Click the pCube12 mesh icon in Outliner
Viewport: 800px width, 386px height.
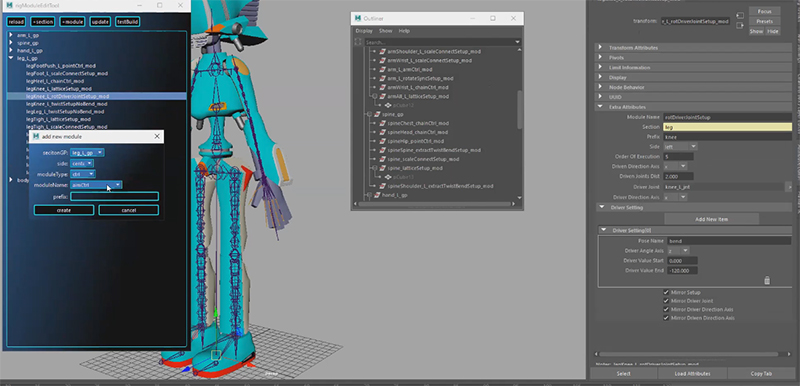point(388,105)
